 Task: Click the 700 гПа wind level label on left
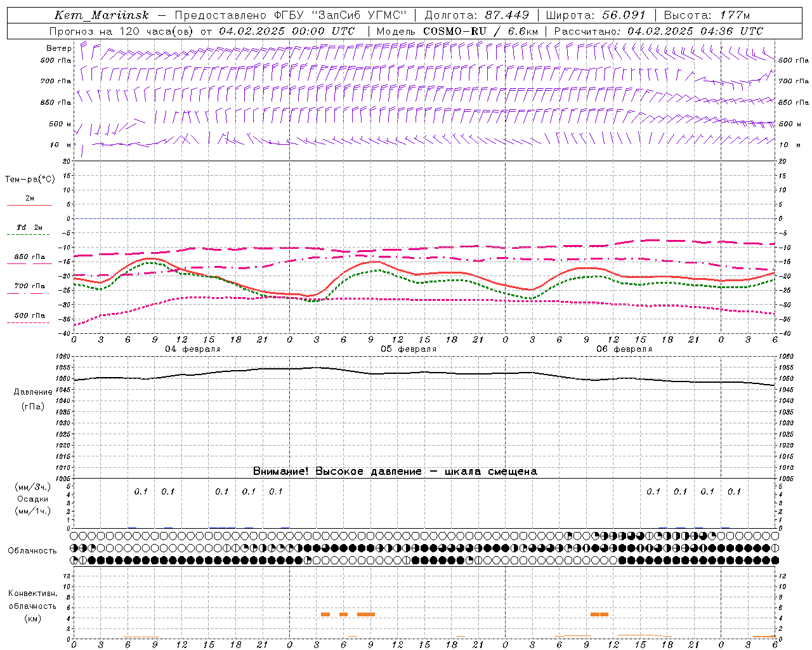56,81
